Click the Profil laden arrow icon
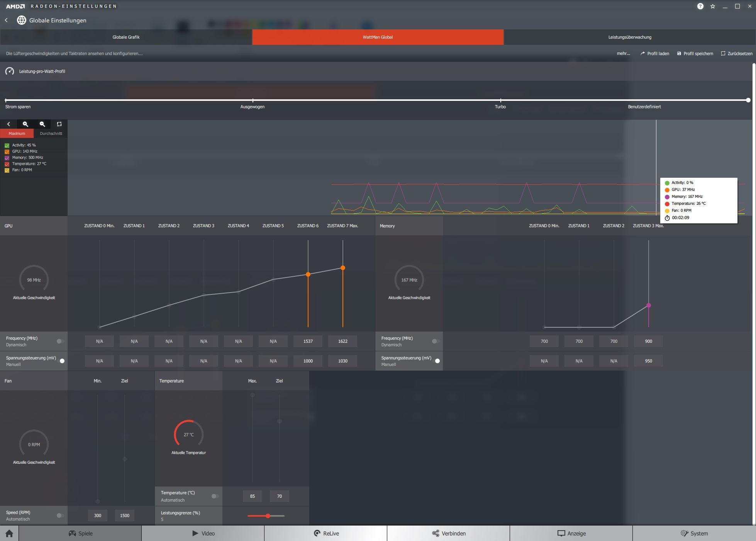The image size is (756, 541). 642,53
